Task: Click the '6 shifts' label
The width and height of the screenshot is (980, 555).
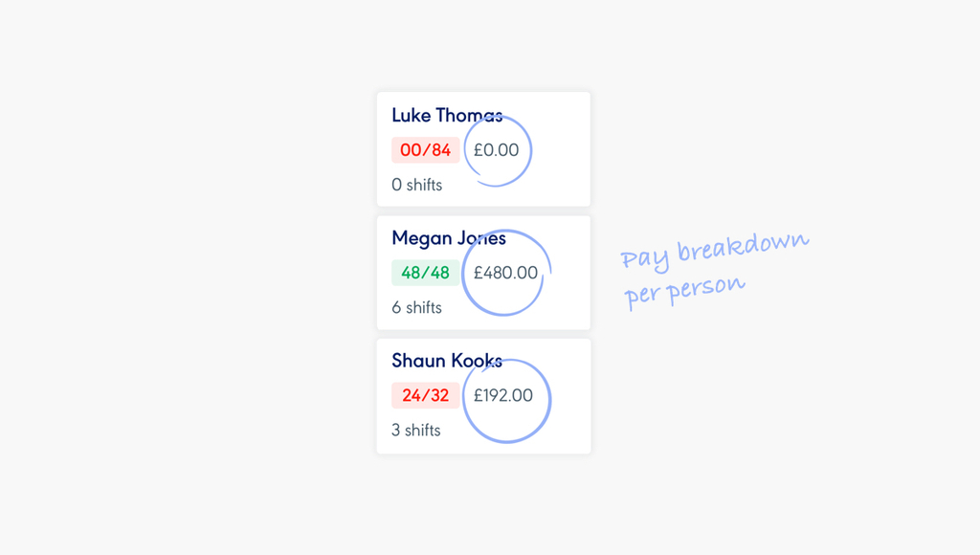Action: (417, 307)
